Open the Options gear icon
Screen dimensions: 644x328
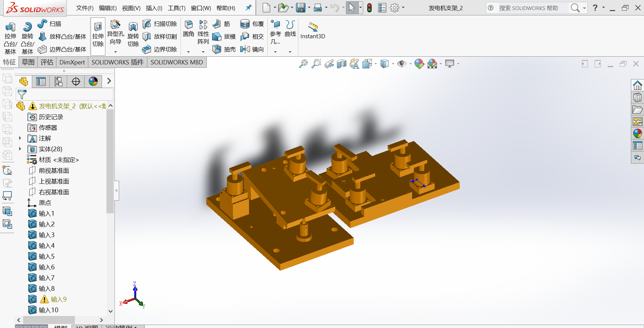coord(395,8)
